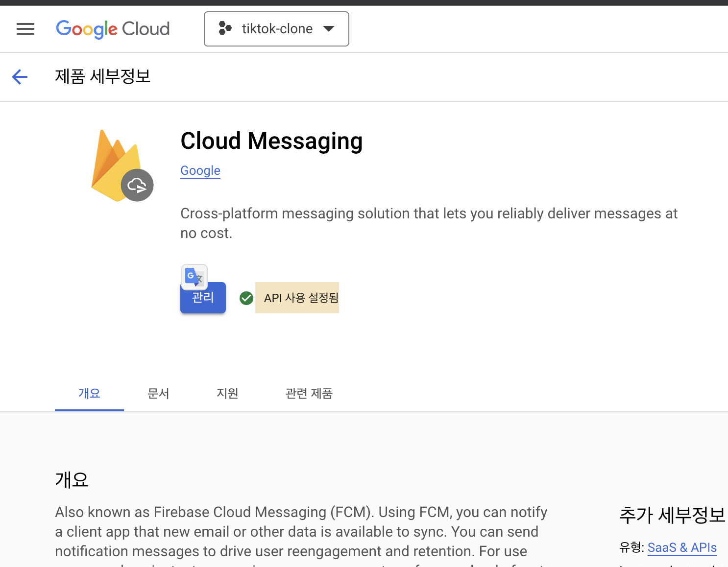Open the Google publisher link
This screenshot has width=728, height=567.
coord(200,170)
